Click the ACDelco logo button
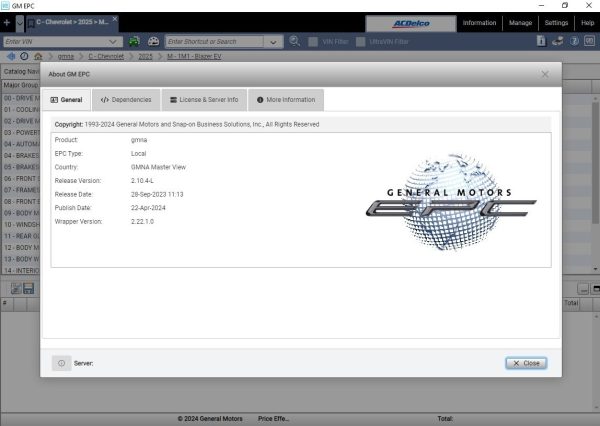 pos(411,23)
